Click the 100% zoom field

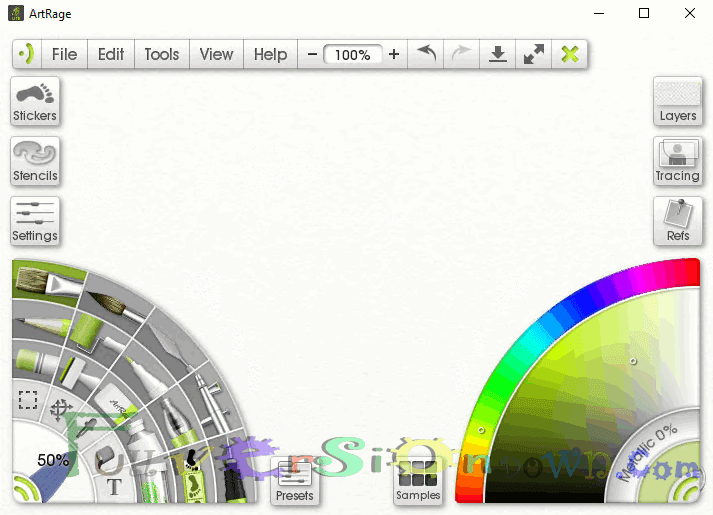[x=353, y=55]
